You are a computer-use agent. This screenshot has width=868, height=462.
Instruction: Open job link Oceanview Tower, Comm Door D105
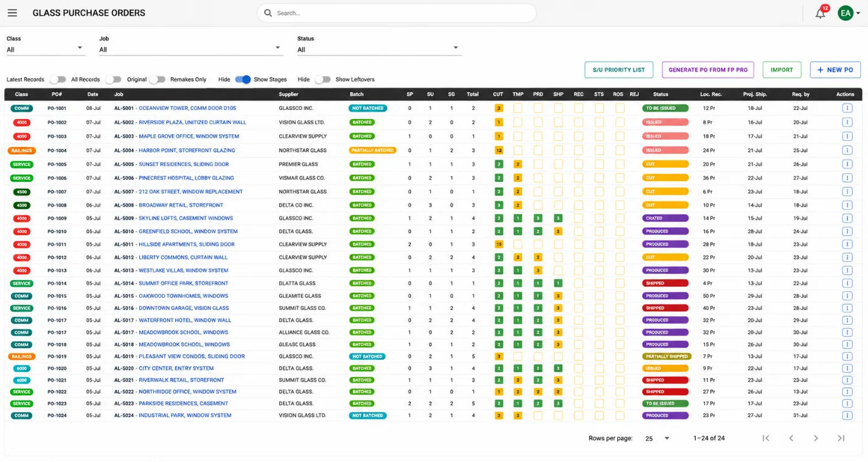pyautogui.click(x=187, y=108)
